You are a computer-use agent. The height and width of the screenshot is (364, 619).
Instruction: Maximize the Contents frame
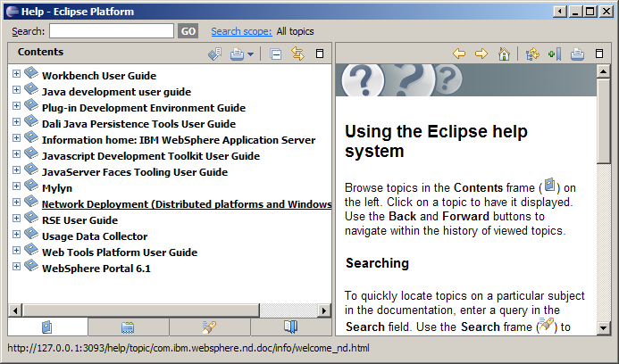[320, 54]
